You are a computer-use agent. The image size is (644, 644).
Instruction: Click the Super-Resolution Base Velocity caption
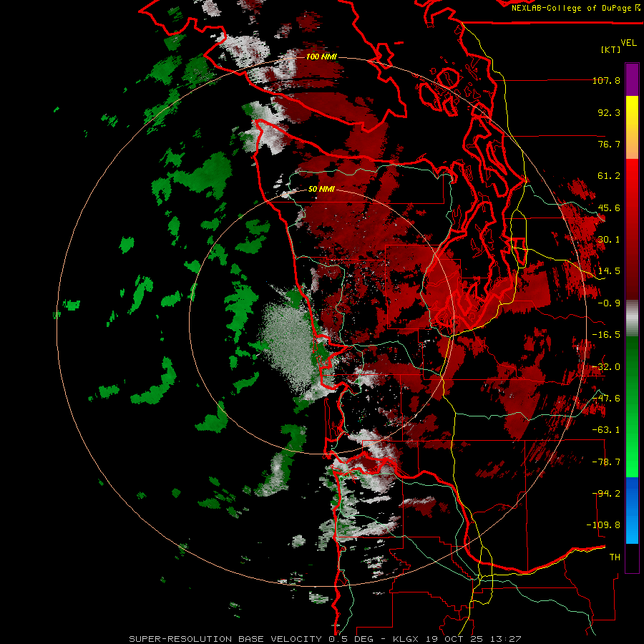(325, 639)
